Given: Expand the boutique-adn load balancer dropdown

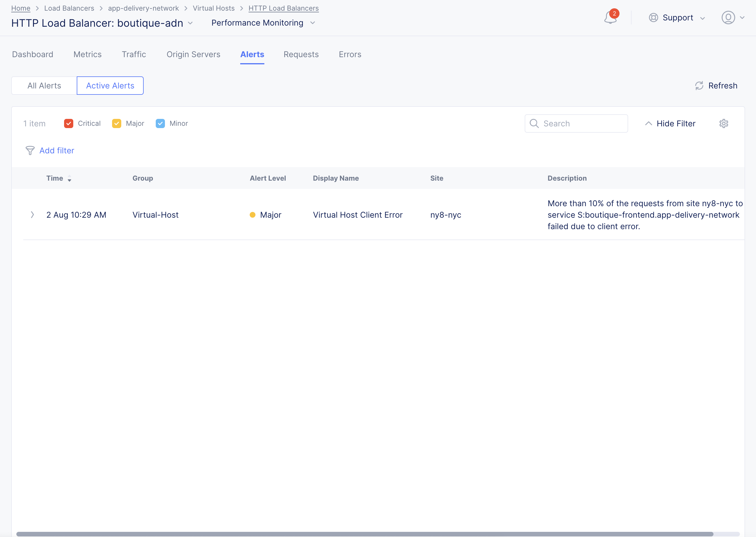Looking at the screenshot, I should (191, 24).
